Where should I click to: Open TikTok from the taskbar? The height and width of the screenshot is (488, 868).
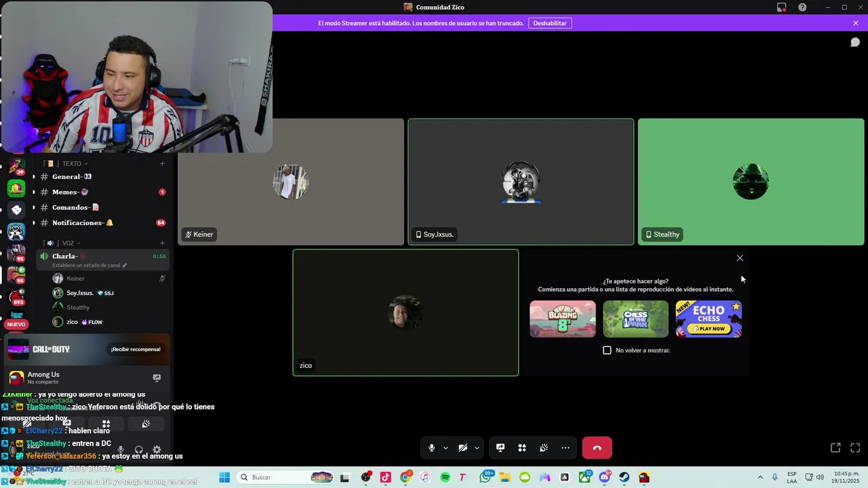[x=385, y=477]
